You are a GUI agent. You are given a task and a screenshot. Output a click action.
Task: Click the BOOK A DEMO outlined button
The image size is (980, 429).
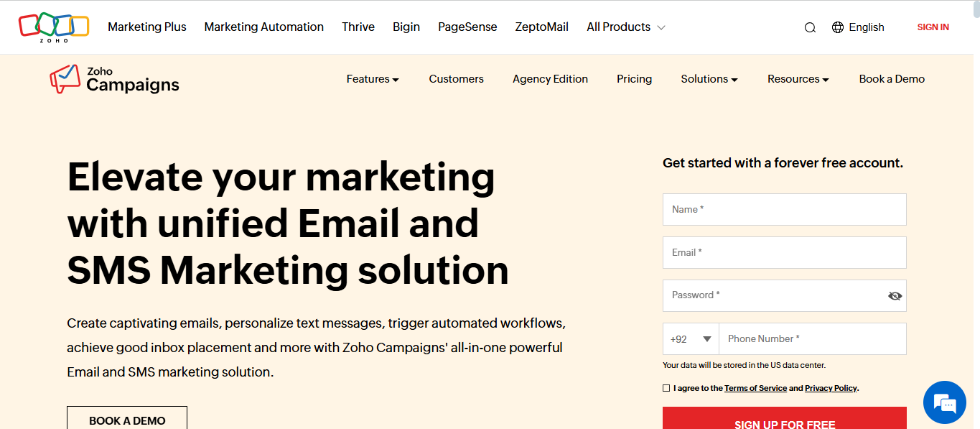[127, 418]
